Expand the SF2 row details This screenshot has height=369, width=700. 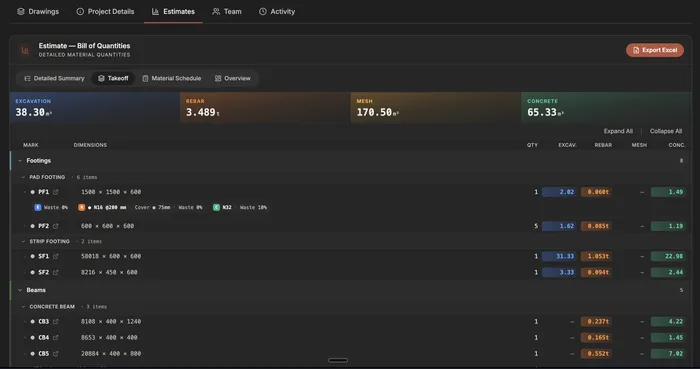point(25,272)
